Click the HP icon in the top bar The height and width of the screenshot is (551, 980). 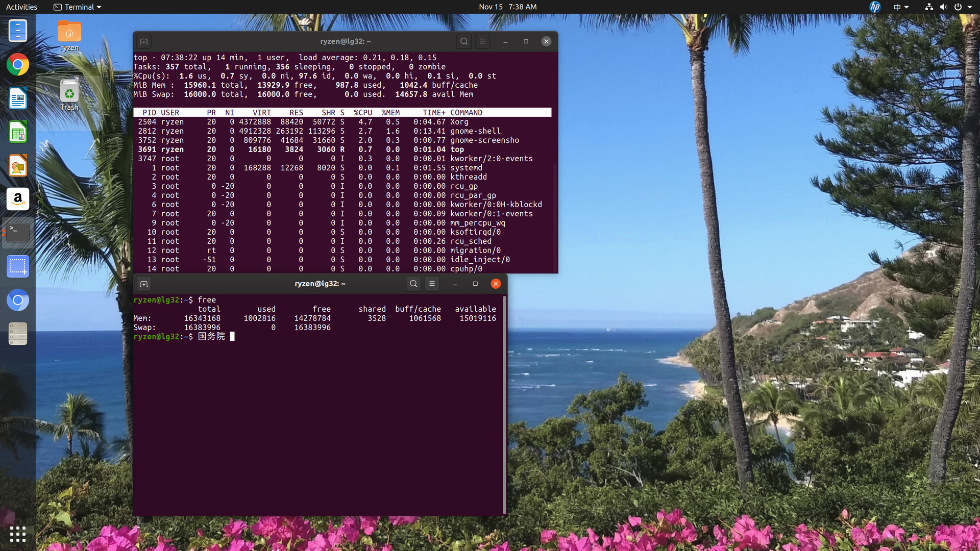(x=875, y=7)
